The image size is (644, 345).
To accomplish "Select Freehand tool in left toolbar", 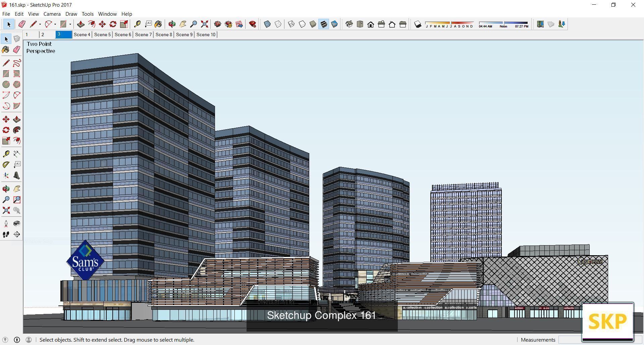I will 17,63.
